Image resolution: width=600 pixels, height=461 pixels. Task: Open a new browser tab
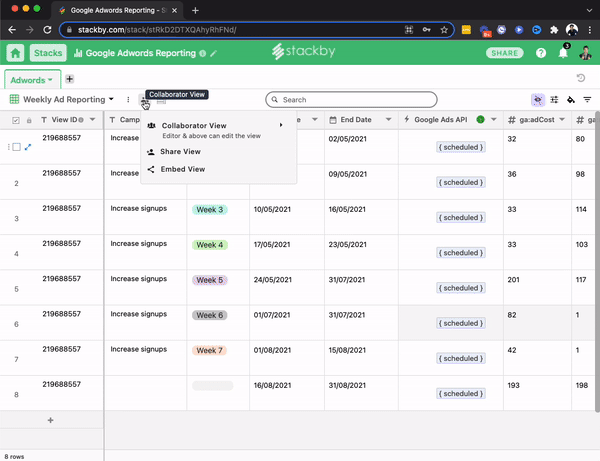195,10
